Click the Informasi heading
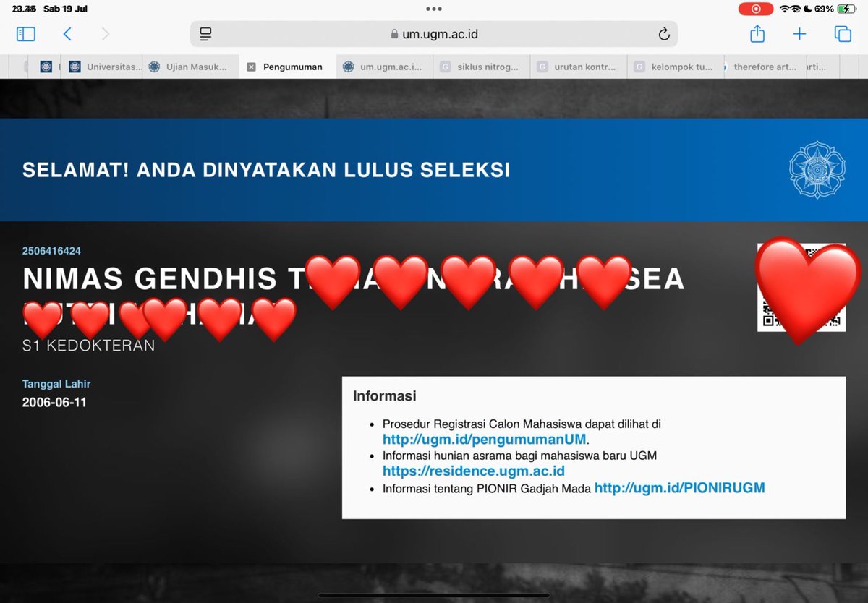Viewport: 868px width, 603px height. (385, 396)
